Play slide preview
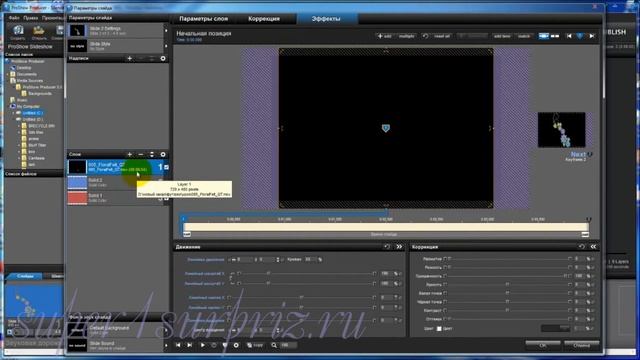This screenshot has width=640, height=360. tap(202, 345)
